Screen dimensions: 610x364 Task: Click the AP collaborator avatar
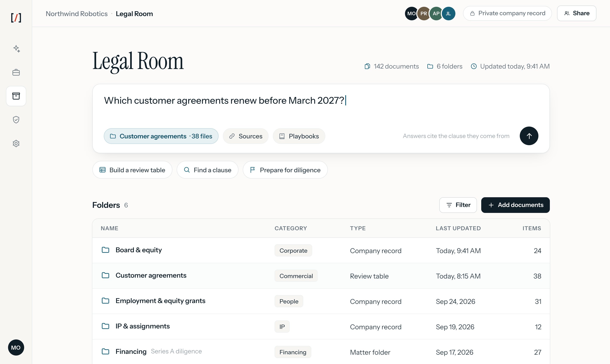coord(436,14)
